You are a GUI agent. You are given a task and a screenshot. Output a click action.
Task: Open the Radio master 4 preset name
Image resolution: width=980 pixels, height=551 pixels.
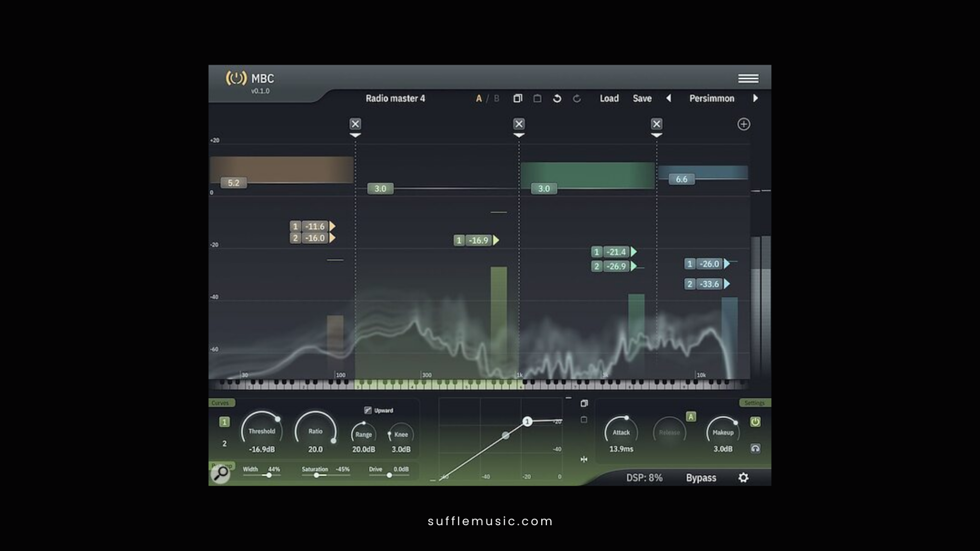[x=395, y=98]
